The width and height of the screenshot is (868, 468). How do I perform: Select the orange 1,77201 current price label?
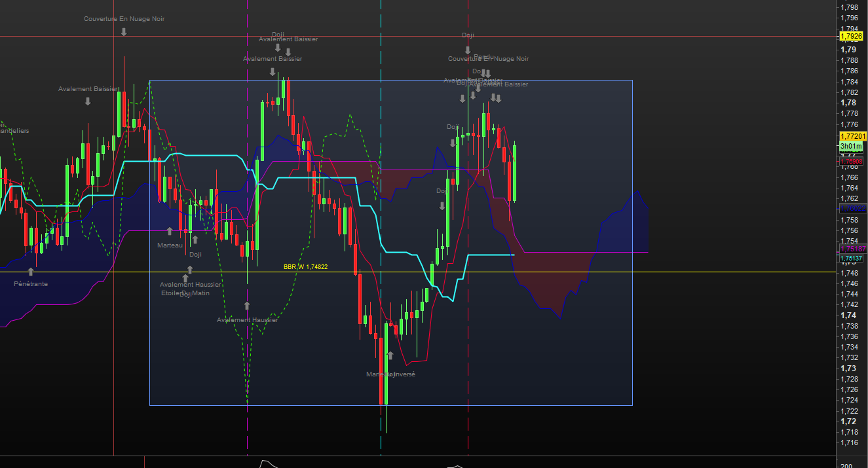[853, 135]
